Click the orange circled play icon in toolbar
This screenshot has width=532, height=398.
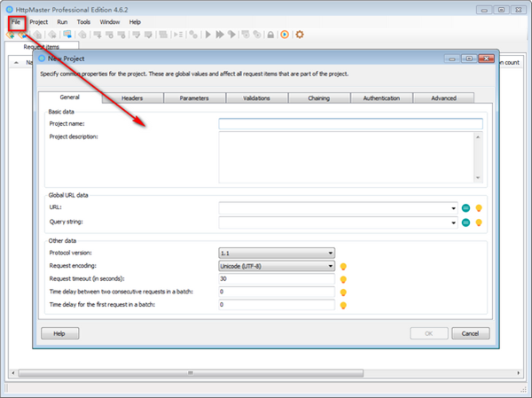[x=285, y=35]
